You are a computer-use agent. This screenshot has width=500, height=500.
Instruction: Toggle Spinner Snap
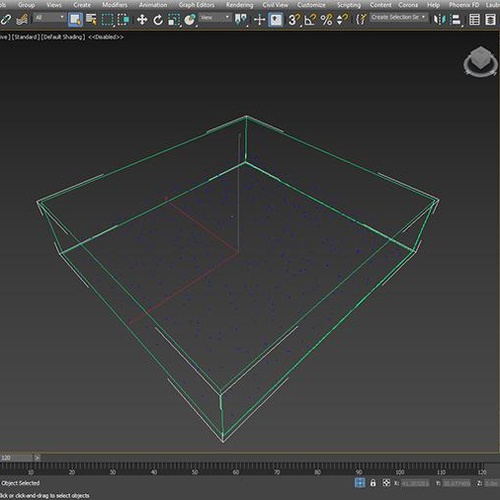pyautogui.click(x=342, y=20)
